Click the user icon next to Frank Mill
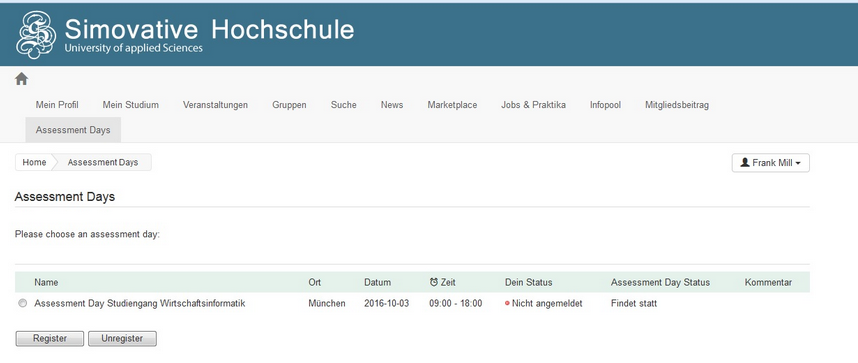Screen dimensions: 858x363 click(745, 163)
